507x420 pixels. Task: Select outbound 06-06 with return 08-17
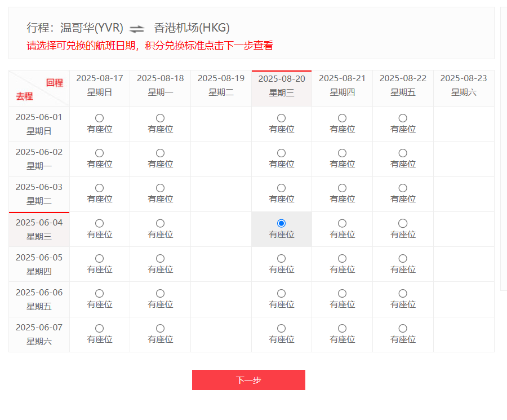pyautogui.click(x=99, y=294)
